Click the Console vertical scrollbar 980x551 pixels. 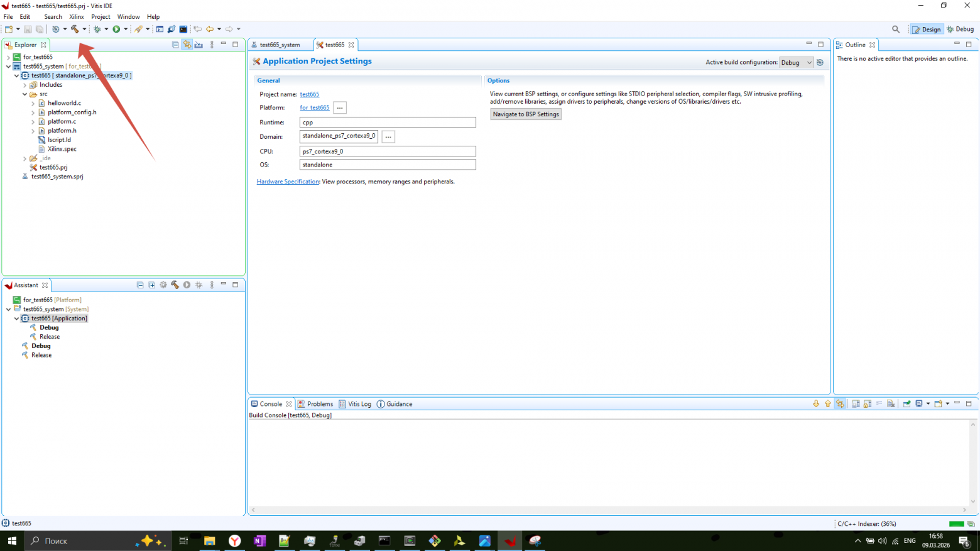973,463
